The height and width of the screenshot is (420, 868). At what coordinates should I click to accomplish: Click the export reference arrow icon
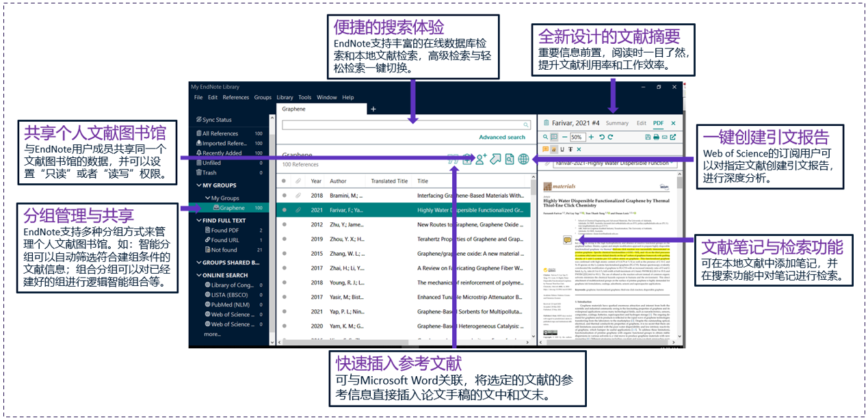[495, 159]
